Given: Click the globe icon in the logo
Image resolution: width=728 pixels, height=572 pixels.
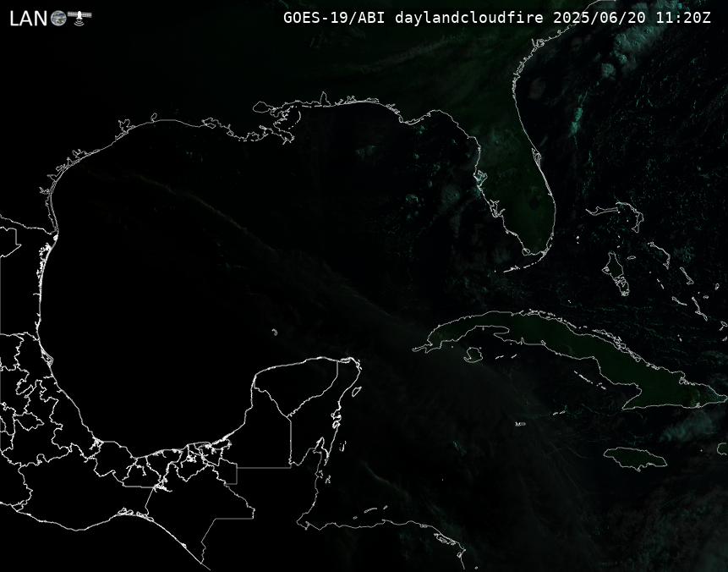Looking at the screenshot, I should tap(58, 19).
